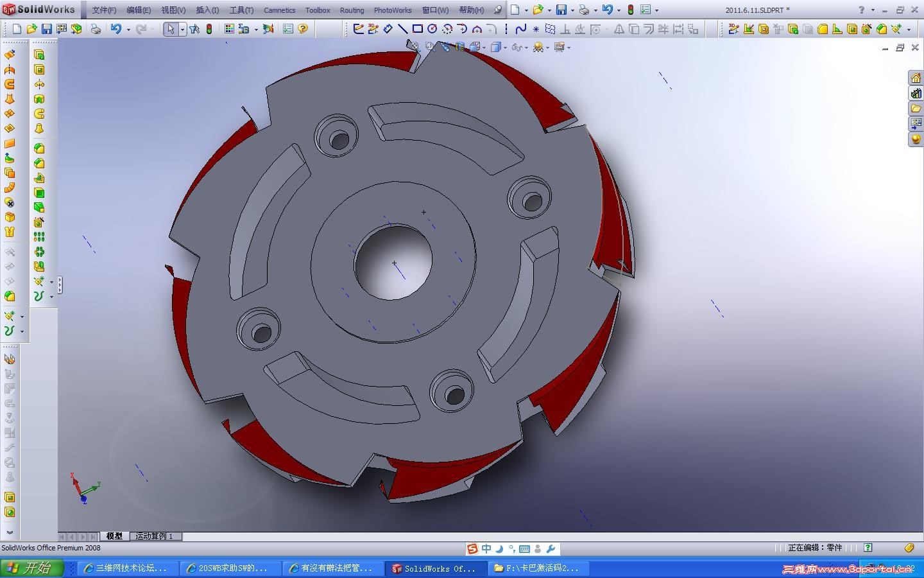Click the Display Style cube icon in view toolbar
Image resolution: width=924 pixels, height=578 pixels.
pyautogui.click(x=495, y=47)
